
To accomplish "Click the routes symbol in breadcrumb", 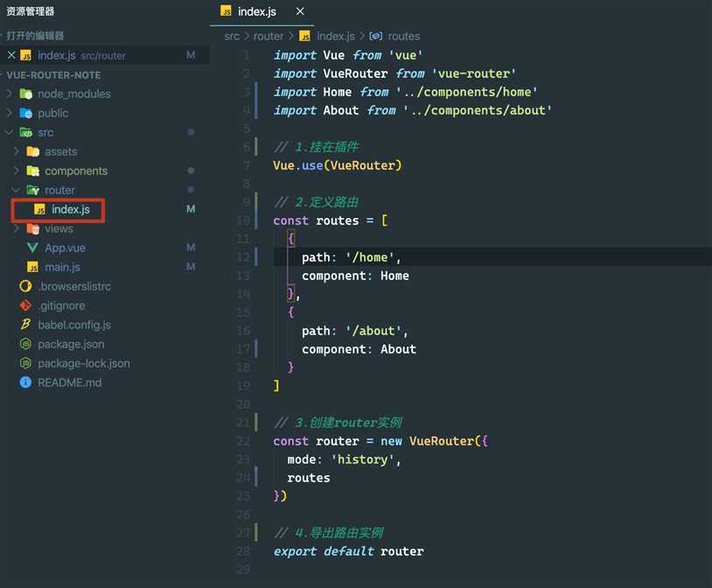I will 403,36.
